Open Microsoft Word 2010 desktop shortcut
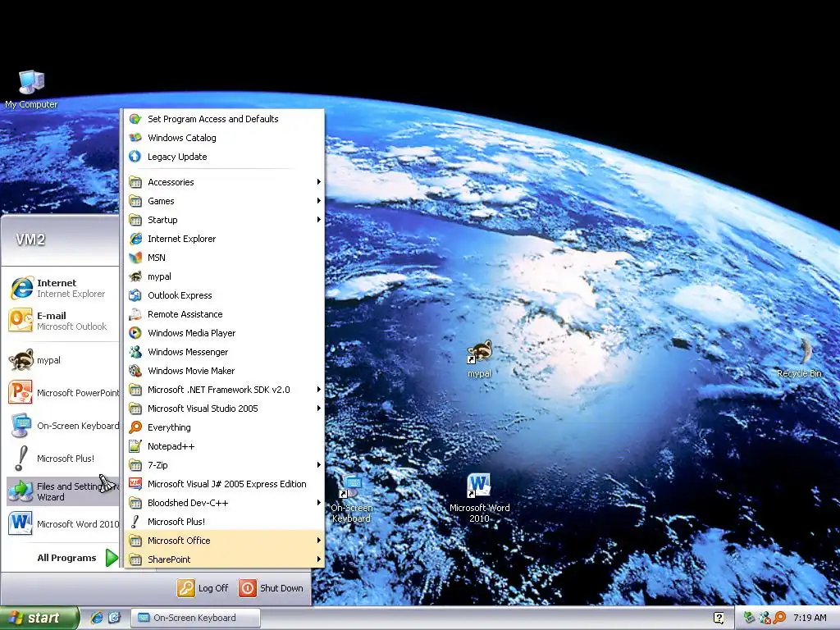840x630 pixels. tap(479, 498)
